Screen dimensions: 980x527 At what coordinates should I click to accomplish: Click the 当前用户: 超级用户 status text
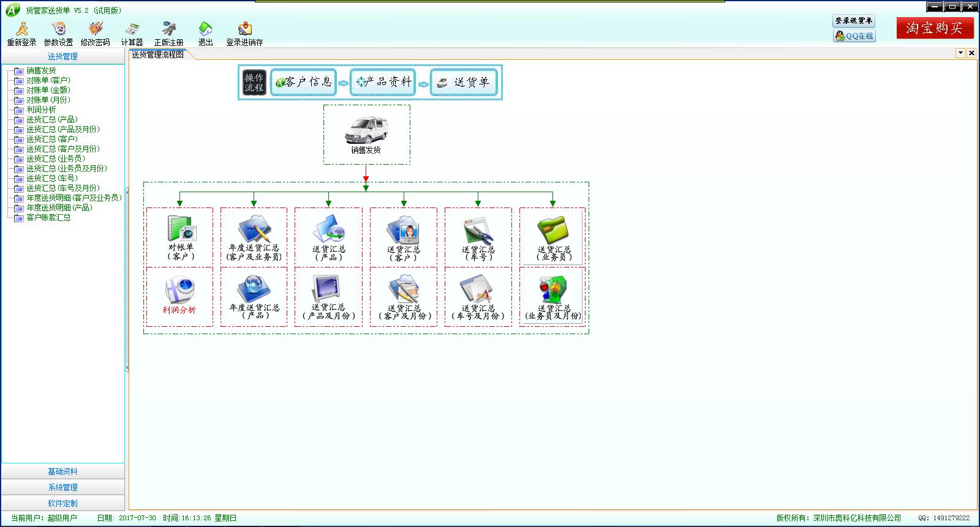(44, 518)
